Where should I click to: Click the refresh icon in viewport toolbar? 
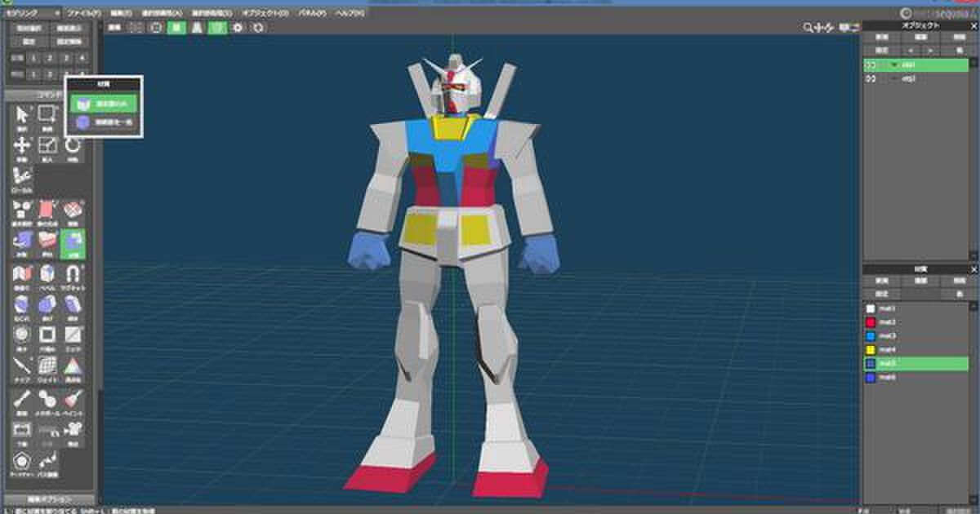258,27
